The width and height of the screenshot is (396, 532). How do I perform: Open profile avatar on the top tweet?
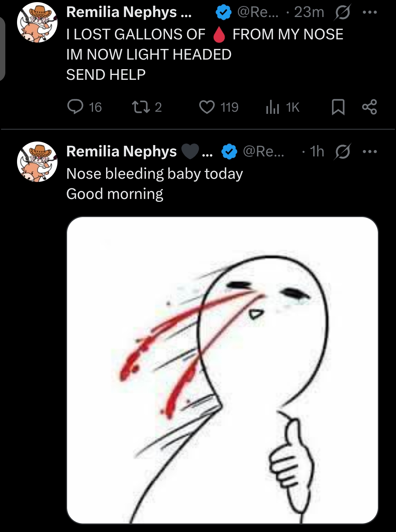[x=37, y=22]
